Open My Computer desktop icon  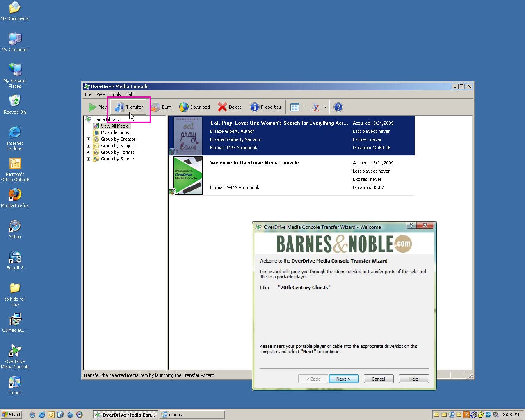tap(15, 42)
